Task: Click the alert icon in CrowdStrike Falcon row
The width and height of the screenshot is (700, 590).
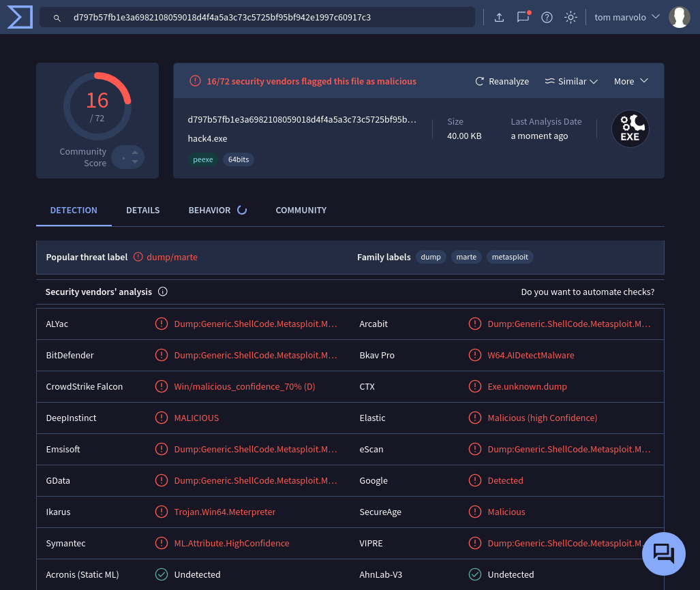Action: [161, 386]
